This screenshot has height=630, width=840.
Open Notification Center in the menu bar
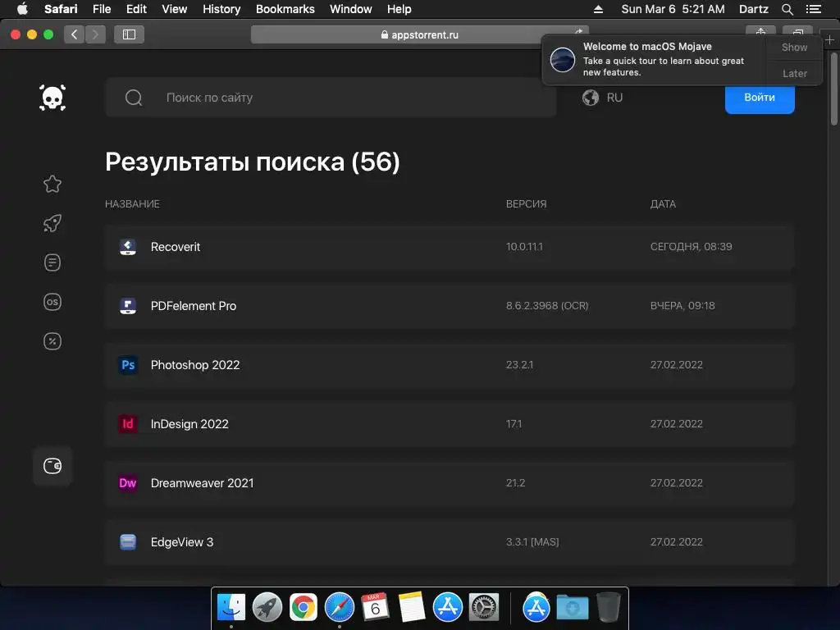813,9
